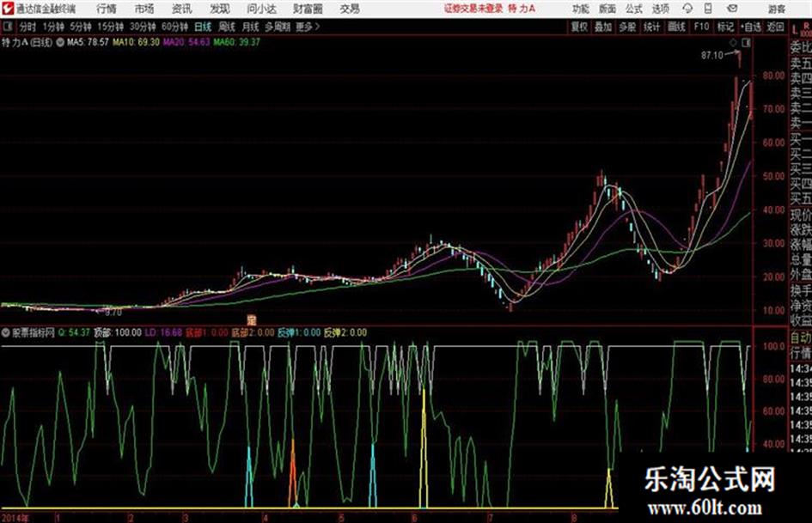Switch to 5分钟 period

coord(81,27)
